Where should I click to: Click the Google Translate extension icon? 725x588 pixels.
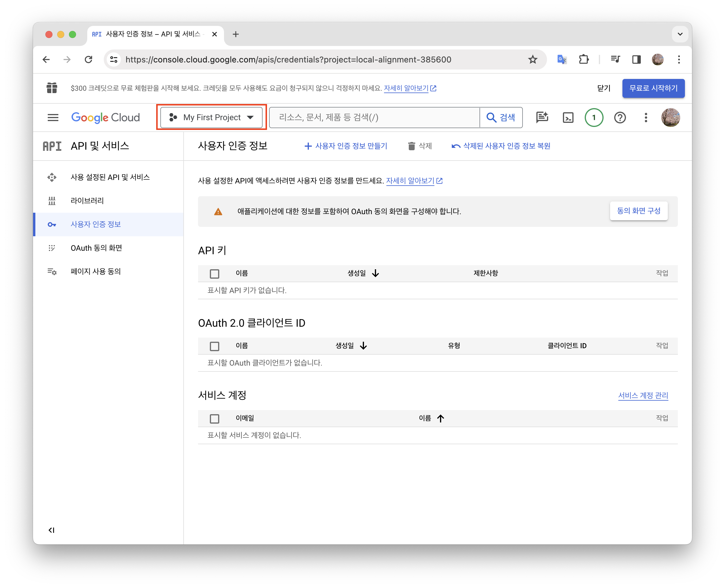pyautogui.click(x=562, y=60)
